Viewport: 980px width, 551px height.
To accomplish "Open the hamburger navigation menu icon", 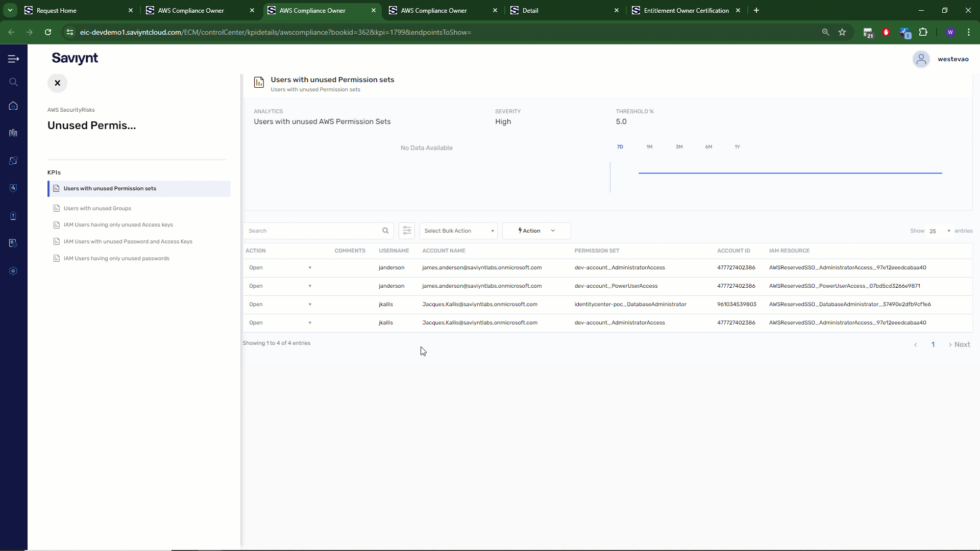I will pyautogui.click(x=14, y=59).
